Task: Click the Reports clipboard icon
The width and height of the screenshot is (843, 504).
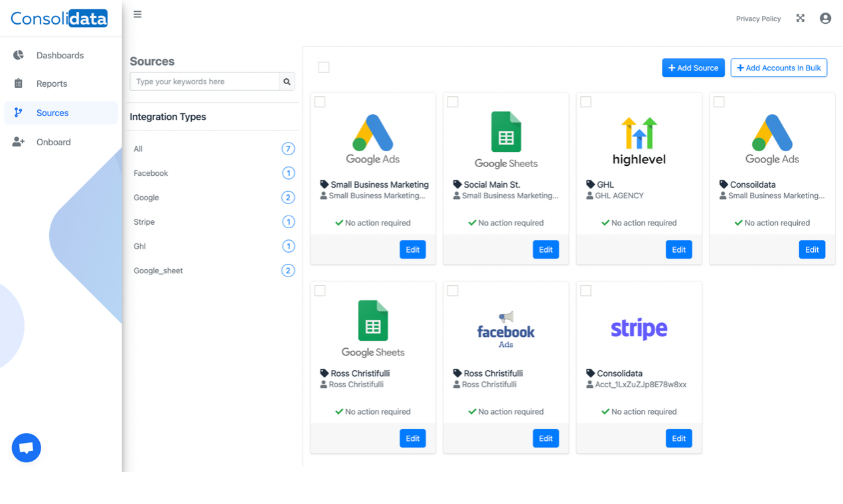Action: [x=19, y=84]
